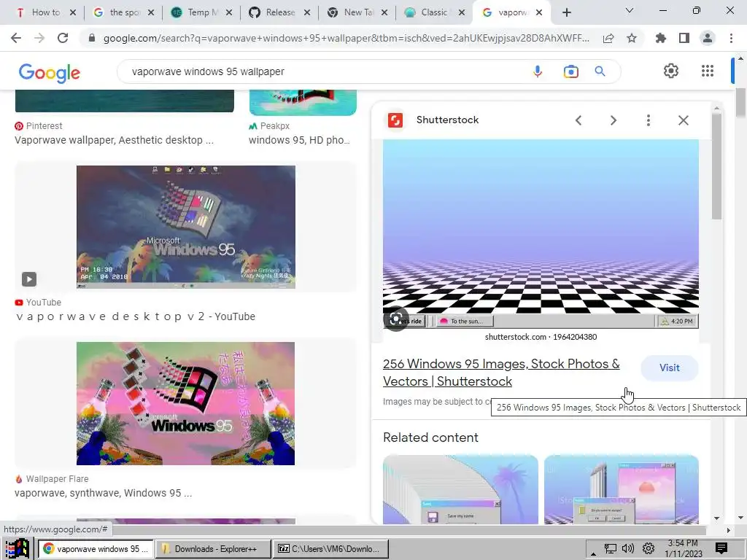
Task: Click the browser address bar URL
Action: point(347,38)
